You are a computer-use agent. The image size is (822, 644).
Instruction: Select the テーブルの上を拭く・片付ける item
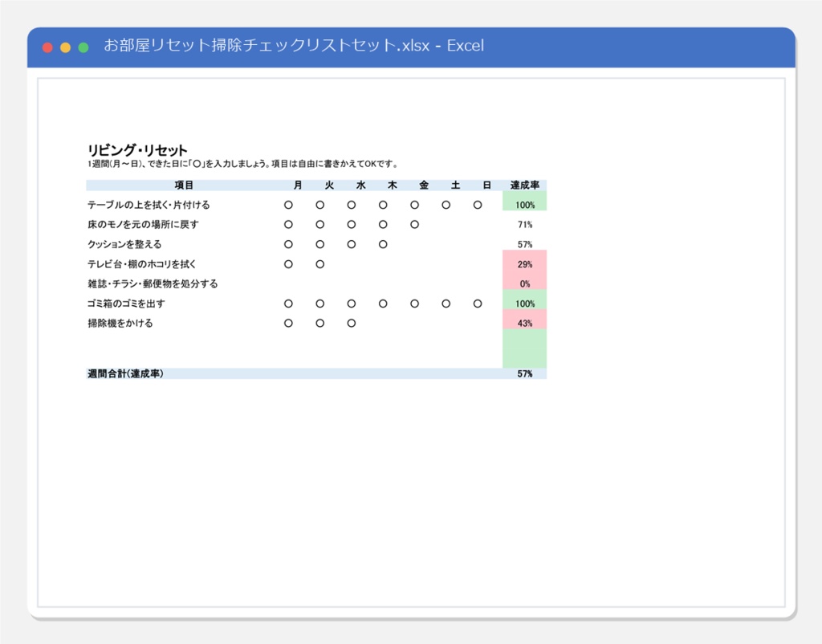[x=149, y=205]
